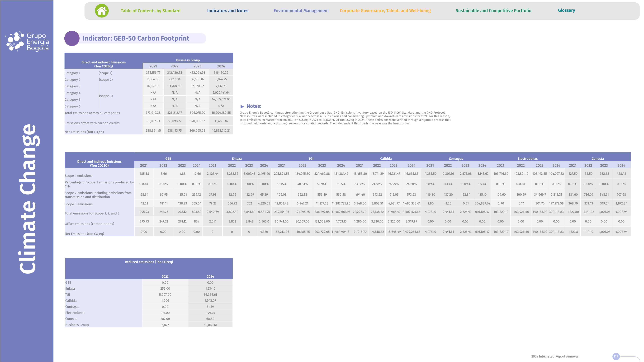Image resolution: width=644 pixels, height=362 pixels.
Task: Select Category 1 value 355,156.77
Action: pos(153,72)
